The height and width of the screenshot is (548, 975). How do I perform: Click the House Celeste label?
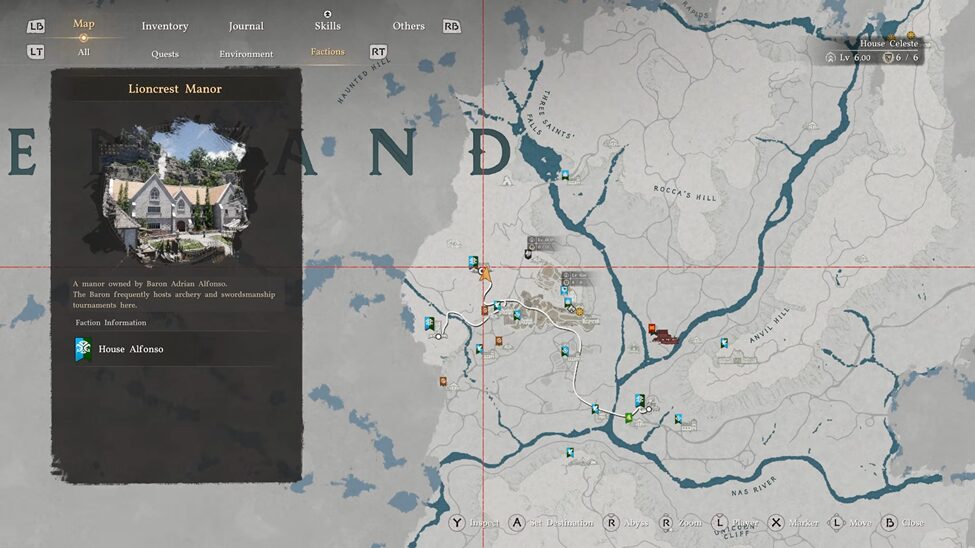point(889,44)
